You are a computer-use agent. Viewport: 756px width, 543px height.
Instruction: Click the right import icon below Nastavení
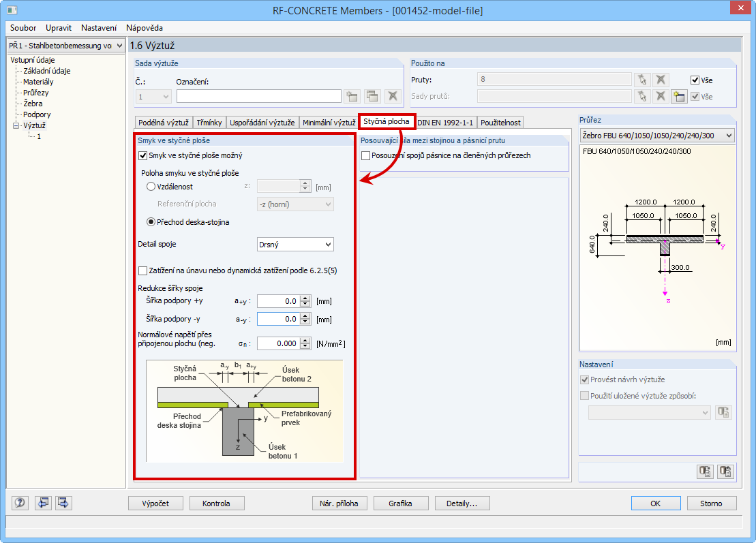[725, 471]
